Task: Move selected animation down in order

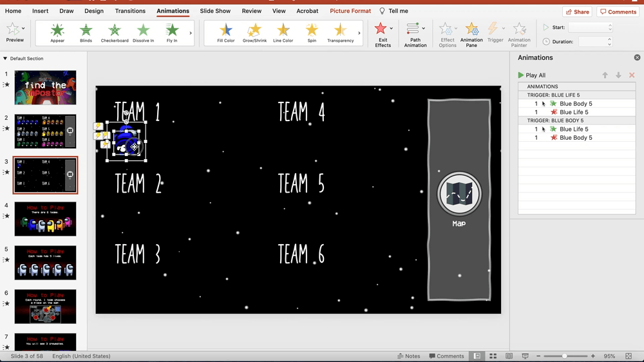Action: (618, 75)
